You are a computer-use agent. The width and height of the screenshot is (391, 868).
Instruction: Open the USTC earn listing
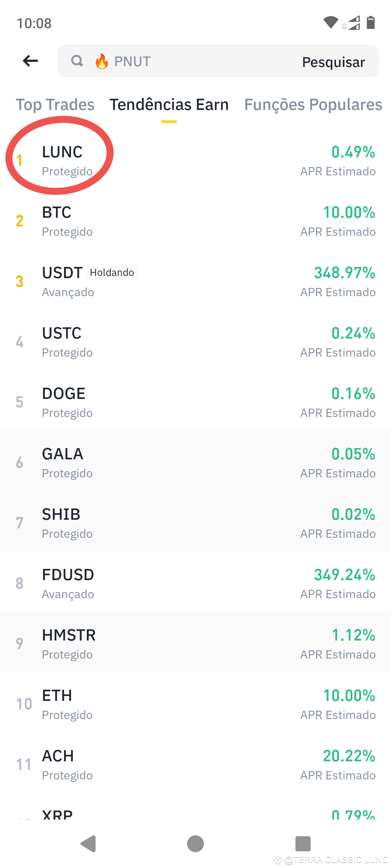tap(195, 341)
